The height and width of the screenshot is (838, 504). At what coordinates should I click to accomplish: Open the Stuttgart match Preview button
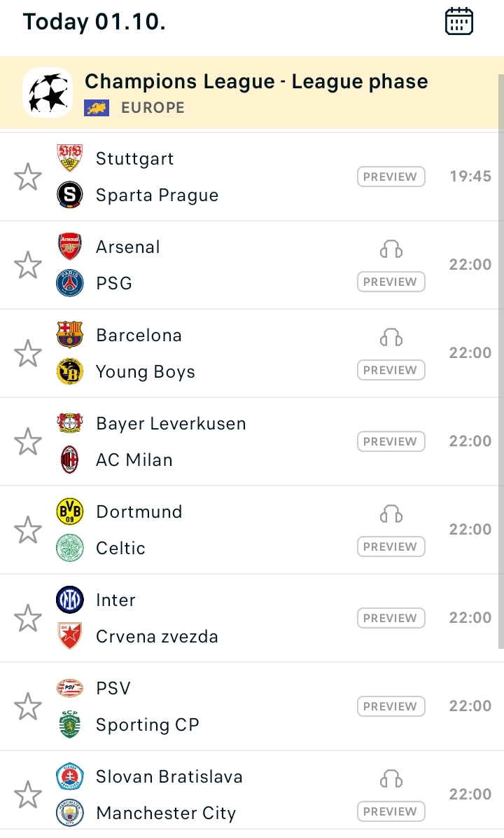pyautogui.click(x=391, y=177)
